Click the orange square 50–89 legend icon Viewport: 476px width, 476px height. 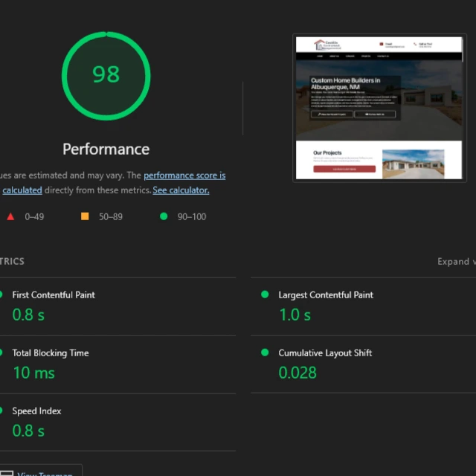[x=85, y=216]
